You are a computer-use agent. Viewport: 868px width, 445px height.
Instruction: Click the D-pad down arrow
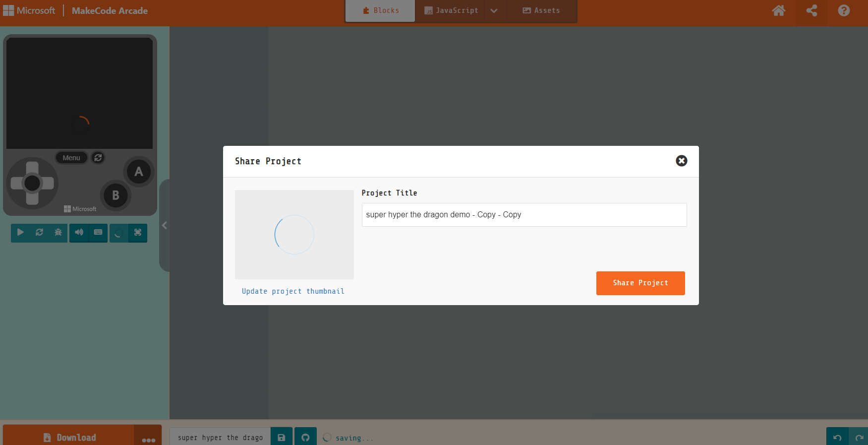[32, 198]
